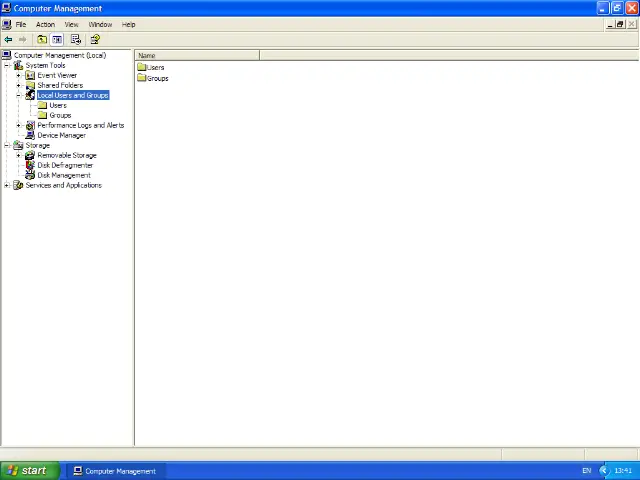Click the Export List toolbar icon
This screenshot has width=640, height=480.
pyautogui.click(x=76, y=40)
